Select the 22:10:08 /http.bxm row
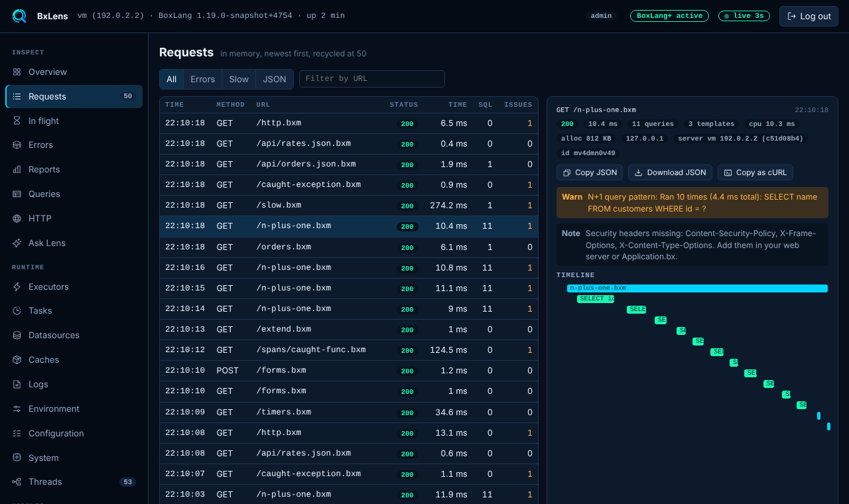 [349, 432]
